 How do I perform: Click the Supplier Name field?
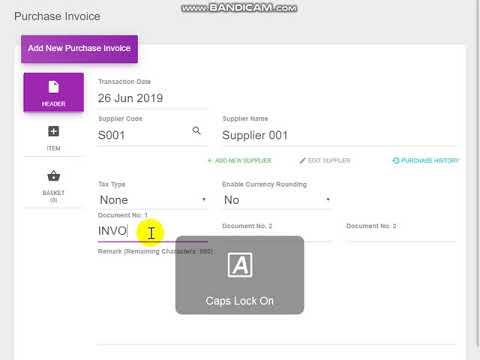coord(338,135)
